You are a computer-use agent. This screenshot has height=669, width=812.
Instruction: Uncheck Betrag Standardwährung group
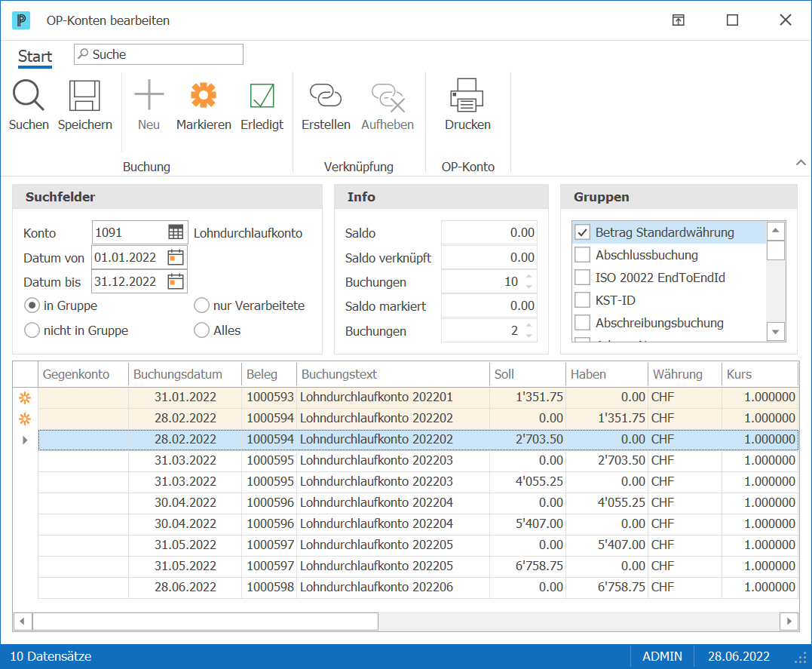[x=583, y=232]
